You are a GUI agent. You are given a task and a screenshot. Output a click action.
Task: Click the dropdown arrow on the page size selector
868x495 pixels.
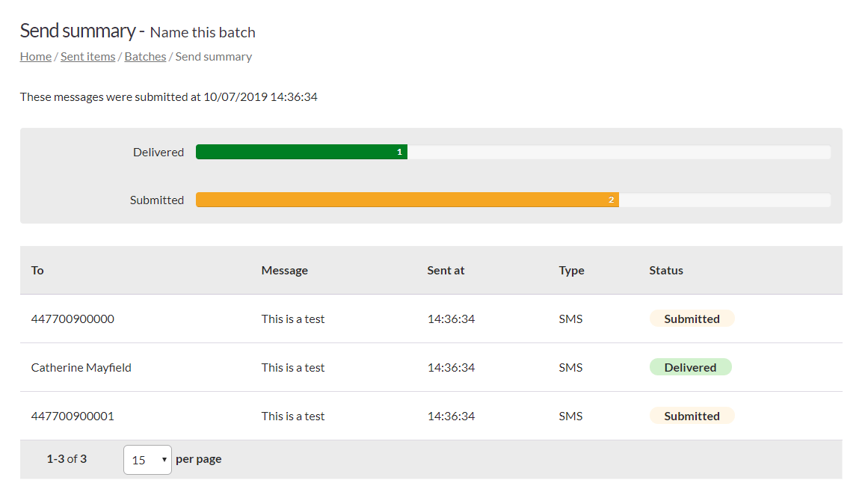165,459
